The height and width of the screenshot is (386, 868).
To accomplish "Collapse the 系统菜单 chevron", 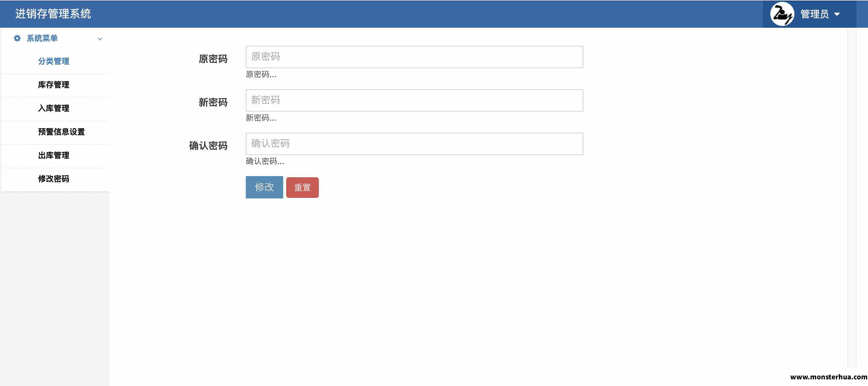I will (x=100, y=39).
